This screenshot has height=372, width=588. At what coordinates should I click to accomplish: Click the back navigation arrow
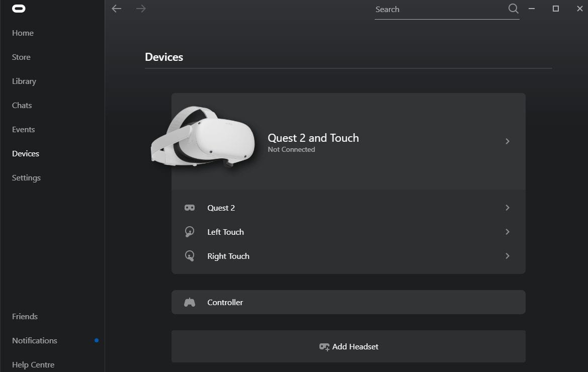116,9
